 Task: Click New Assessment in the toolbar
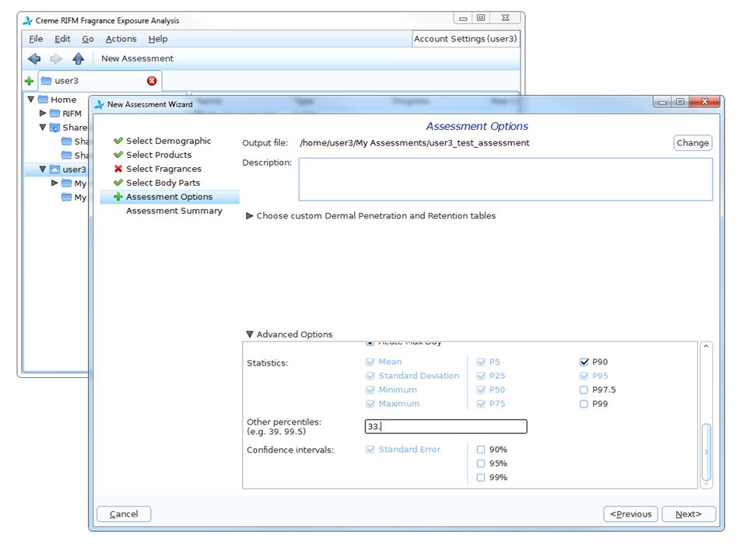pos(137,58)
